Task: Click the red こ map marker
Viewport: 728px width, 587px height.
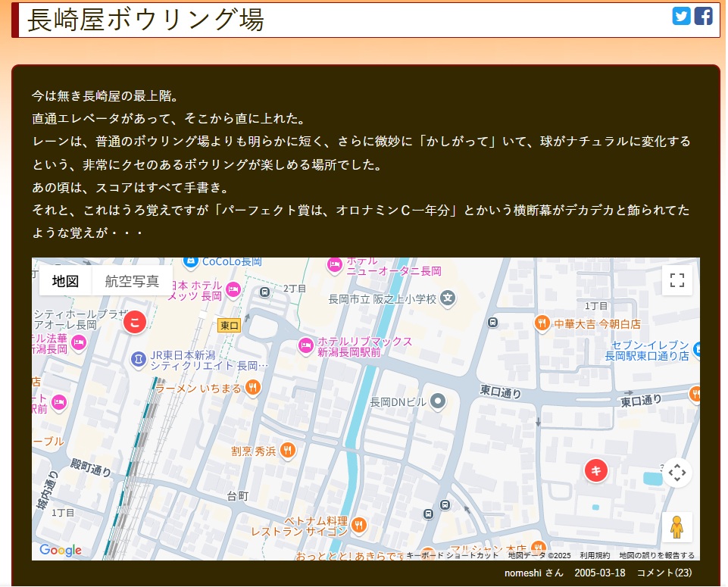Action: (135, 322)
